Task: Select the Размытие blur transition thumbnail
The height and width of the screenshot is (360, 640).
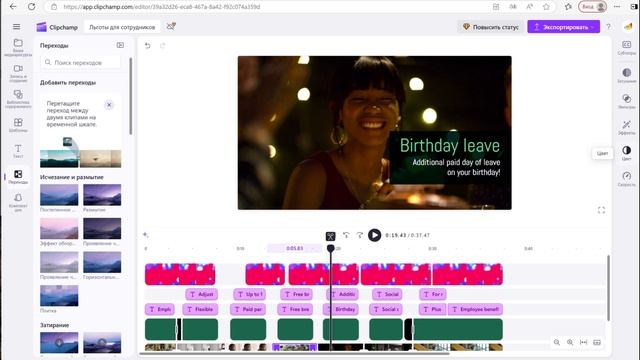Action: tap(102, 195)
